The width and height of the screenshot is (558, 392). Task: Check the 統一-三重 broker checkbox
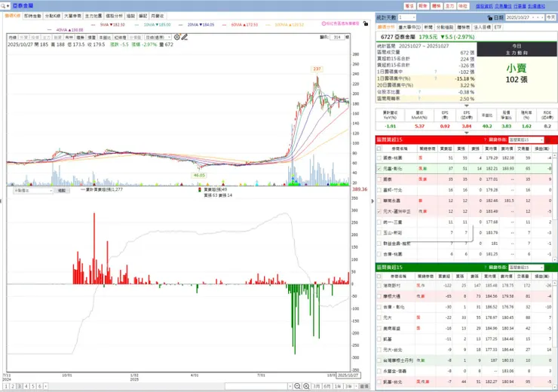[x=379, y=222]
